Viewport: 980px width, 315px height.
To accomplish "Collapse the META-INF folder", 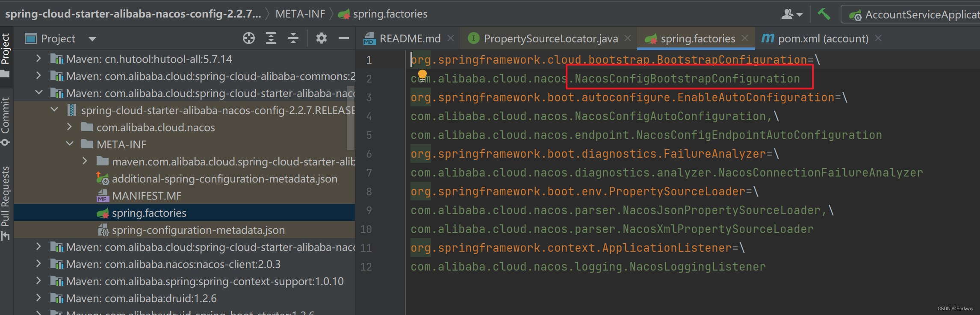I will click(x=69, y=144).
